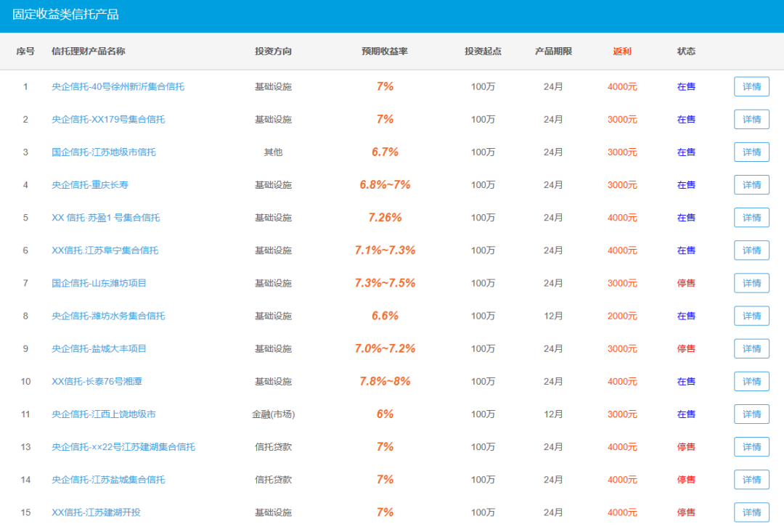Screen dimensions: 784x532
Task: Open XX信托-江苏建湖开投 product link
Action: coord(96,512)
